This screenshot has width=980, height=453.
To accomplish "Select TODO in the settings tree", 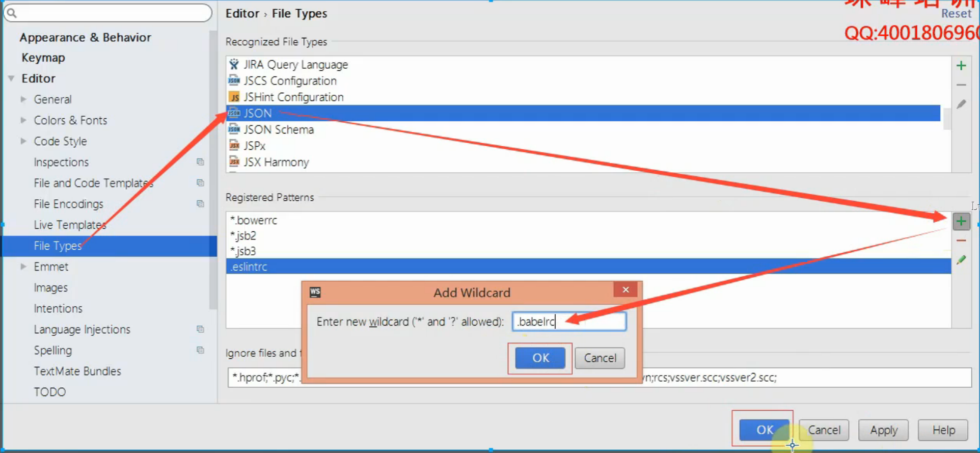I will (x=50, y=392).
